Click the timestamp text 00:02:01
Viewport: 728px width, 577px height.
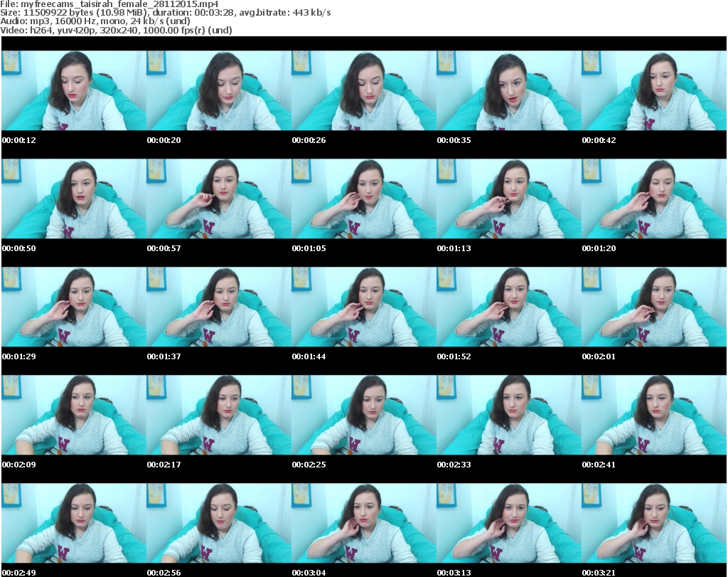599,356
